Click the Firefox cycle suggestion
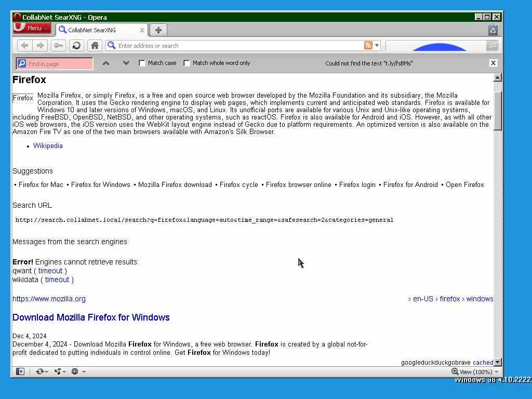The image size is (532, 399). tap(239, 184)
